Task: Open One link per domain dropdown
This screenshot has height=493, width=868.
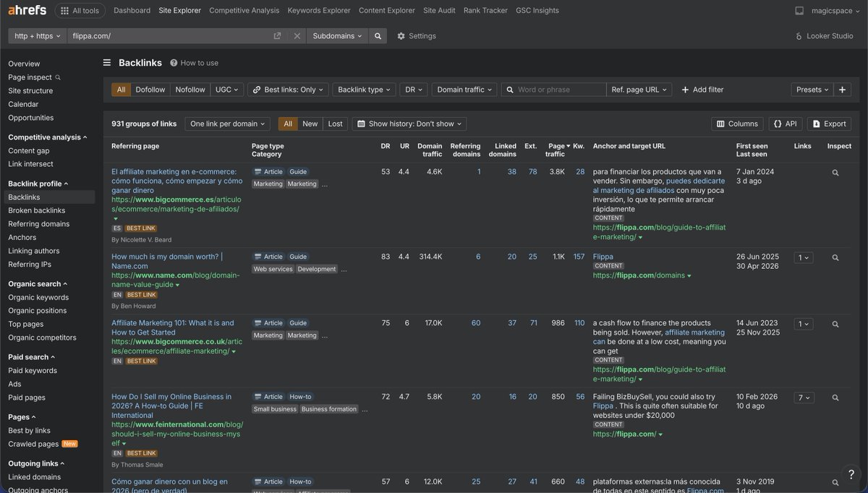Action: point(228,124)
